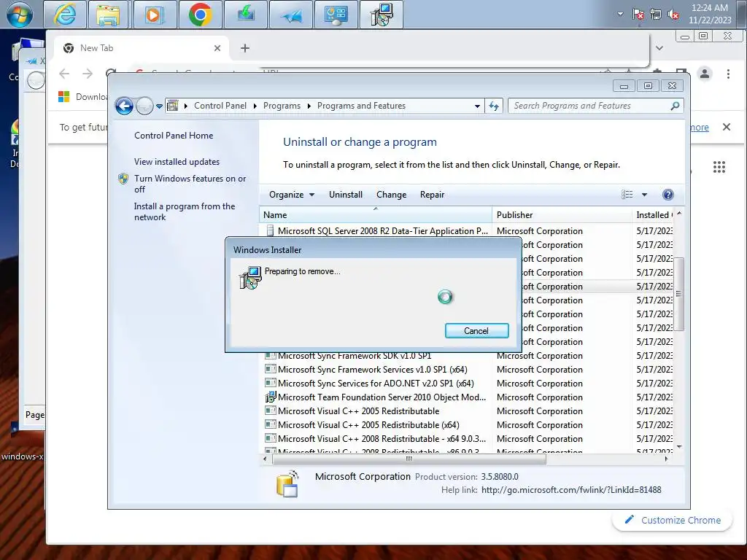Click Programs and Features breadcrumb
Image resolution: width=747 pixels, height=560 pixels.
(x=361, y=106)
